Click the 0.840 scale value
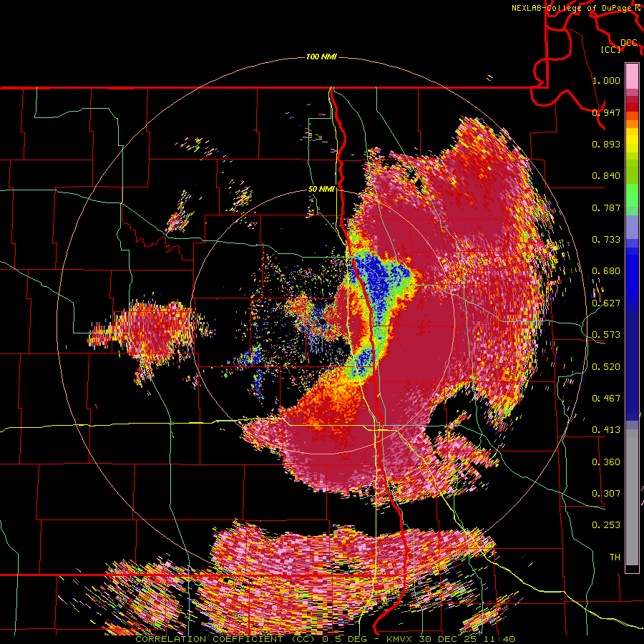This screenshot has height=644, width=644. pyautogui.click(x=606, y=176)
